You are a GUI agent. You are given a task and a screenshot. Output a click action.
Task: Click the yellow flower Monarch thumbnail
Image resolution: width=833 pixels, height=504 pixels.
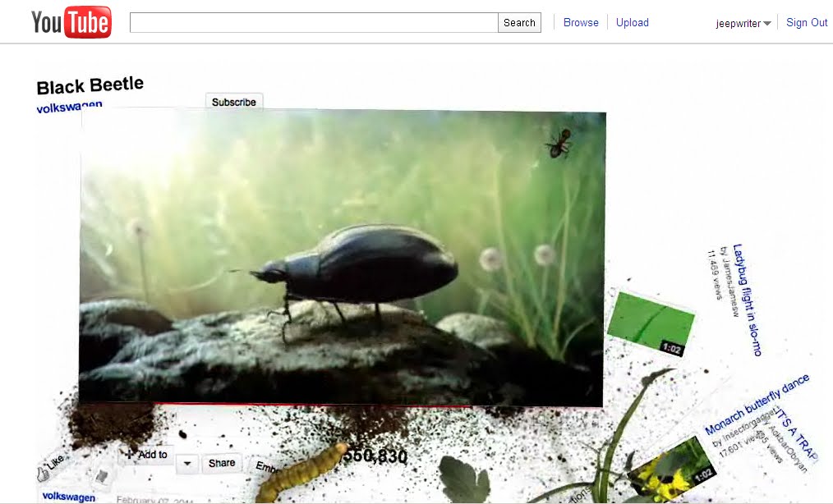pyautogui.click(x=671, y=469)
